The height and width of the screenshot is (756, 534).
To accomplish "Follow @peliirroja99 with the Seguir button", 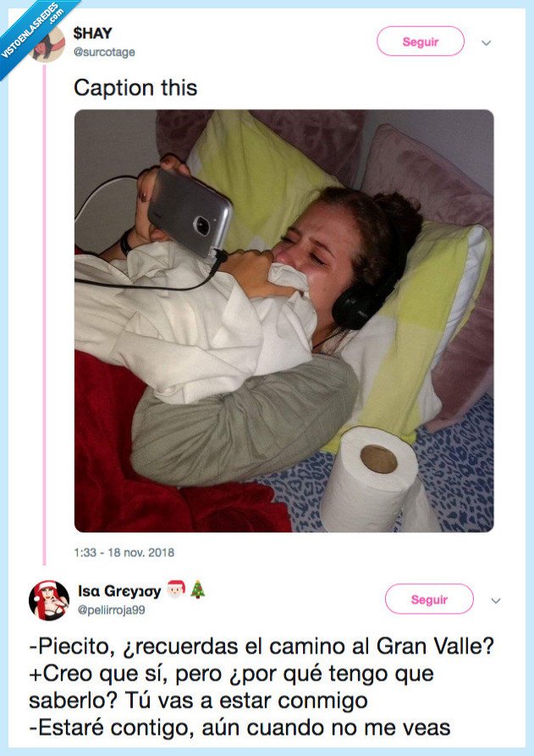I will (x=429, y=599).
